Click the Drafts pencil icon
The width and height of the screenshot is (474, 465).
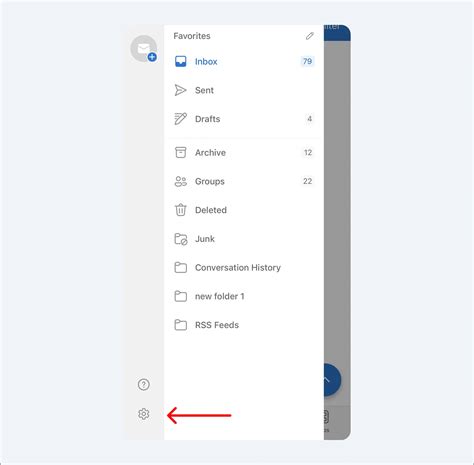point(180,119)
